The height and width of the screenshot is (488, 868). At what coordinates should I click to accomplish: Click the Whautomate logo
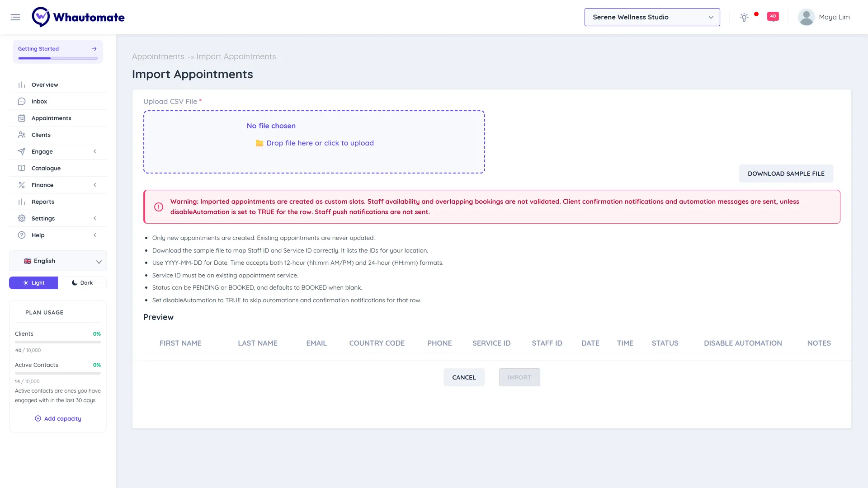tap(78, 17)
